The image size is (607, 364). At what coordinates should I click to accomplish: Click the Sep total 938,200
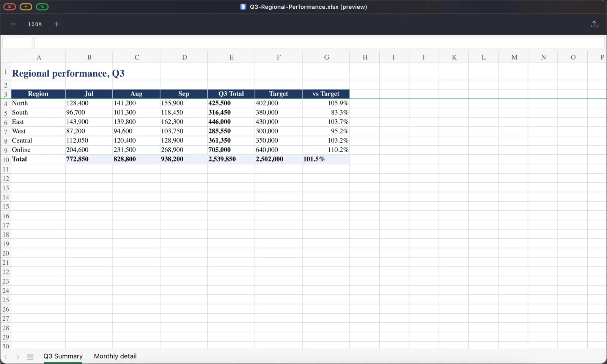pyautogui.click(x=184, y=159)
